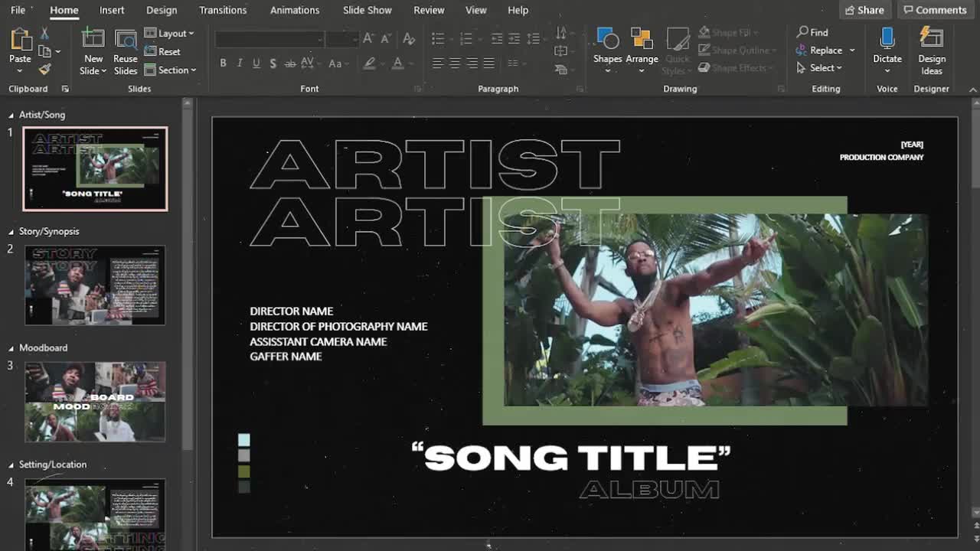Increase font size with the larger A icon
Screen dimensions: 980x551
[x=369, y=38]
